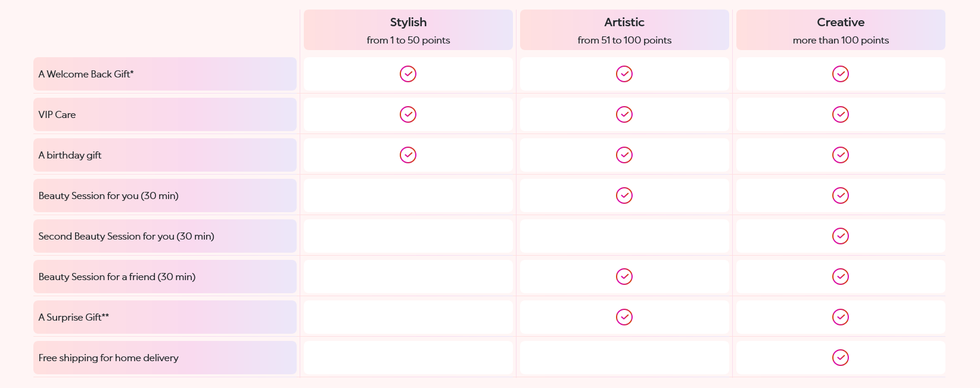The image size is (980, 388).
Task: Click the Stylish checkmark for Welcome Back Gift
Action: click(x=408, y=74)
